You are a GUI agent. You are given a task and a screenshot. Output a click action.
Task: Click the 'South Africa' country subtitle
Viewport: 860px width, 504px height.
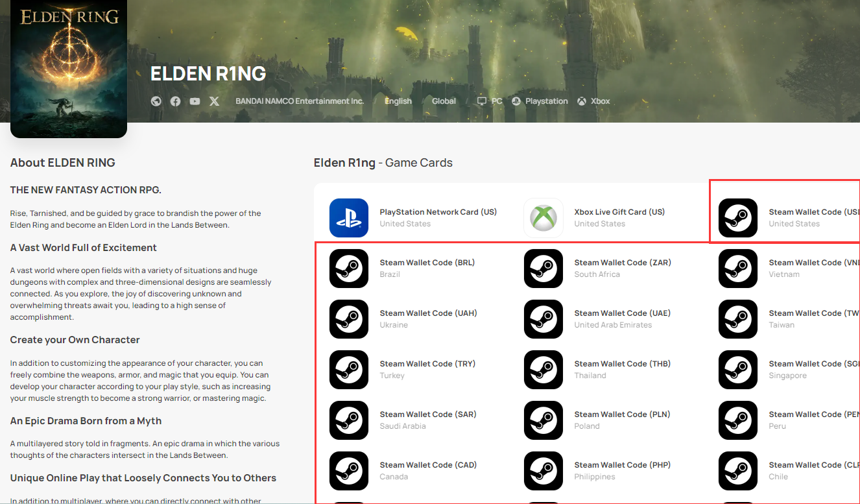(597, 274)
